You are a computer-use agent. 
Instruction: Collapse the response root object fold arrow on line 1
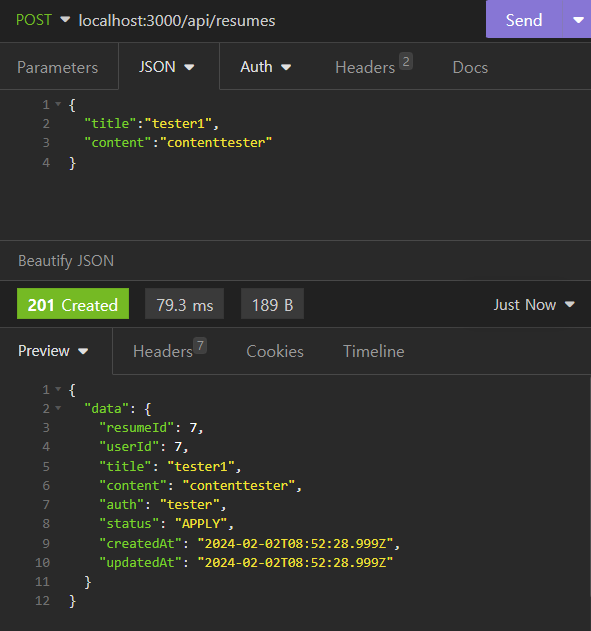click(x=58, y=389)
